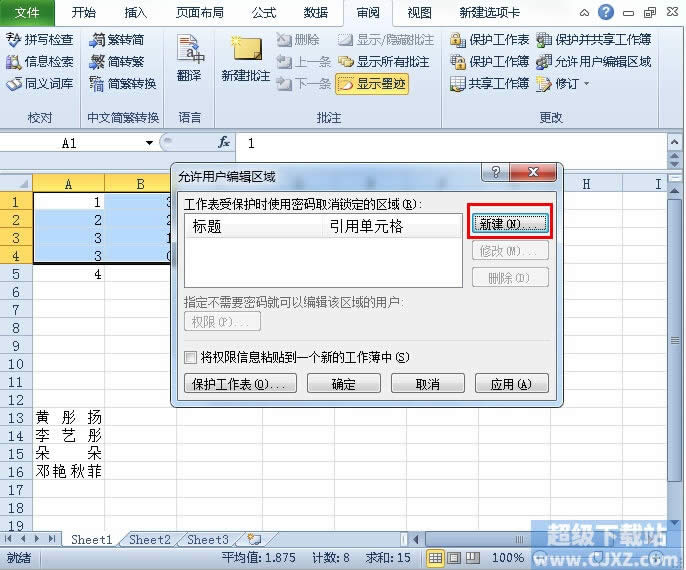The width and height of the screenshot is (686, 570).
Task: Close the 允许用户编辑区域 dialog
Action: pyautogui.click(x=533, y=171)
